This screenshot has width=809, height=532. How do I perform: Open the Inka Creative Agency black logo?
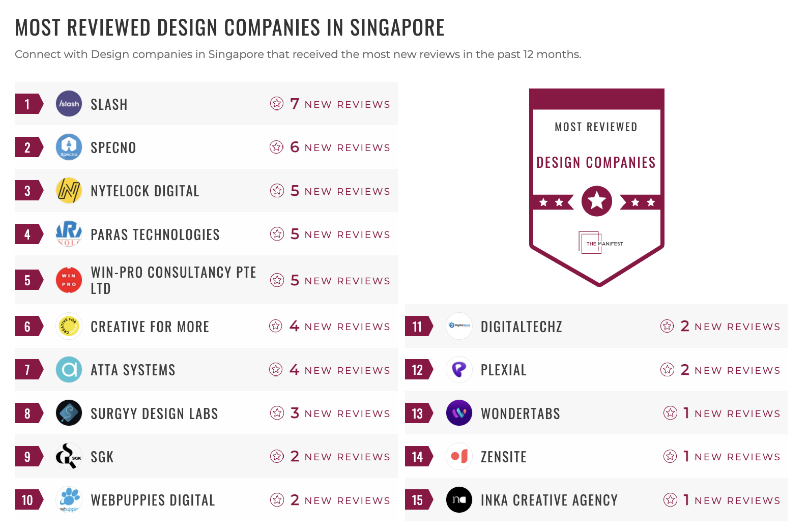click(459, 500)
